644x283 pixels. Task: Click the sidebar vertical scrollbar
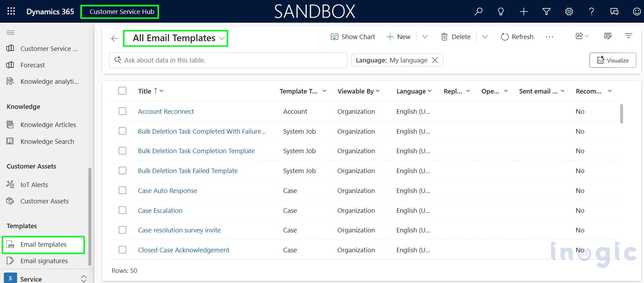coord(90,216)
